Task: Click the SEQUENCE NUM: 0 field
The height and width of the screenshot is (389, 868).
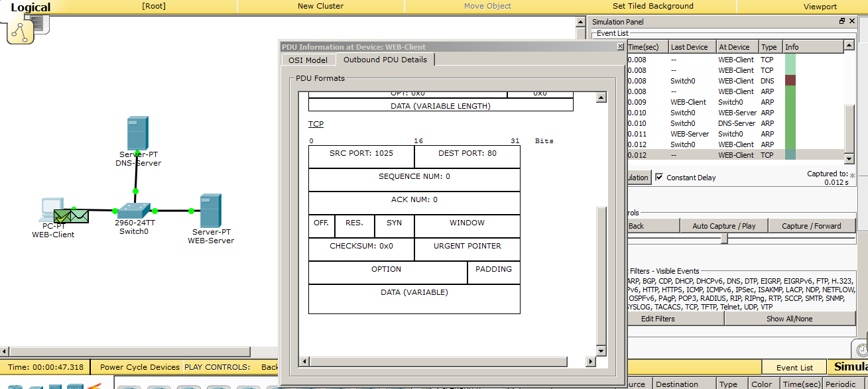Action: [414, 180]
